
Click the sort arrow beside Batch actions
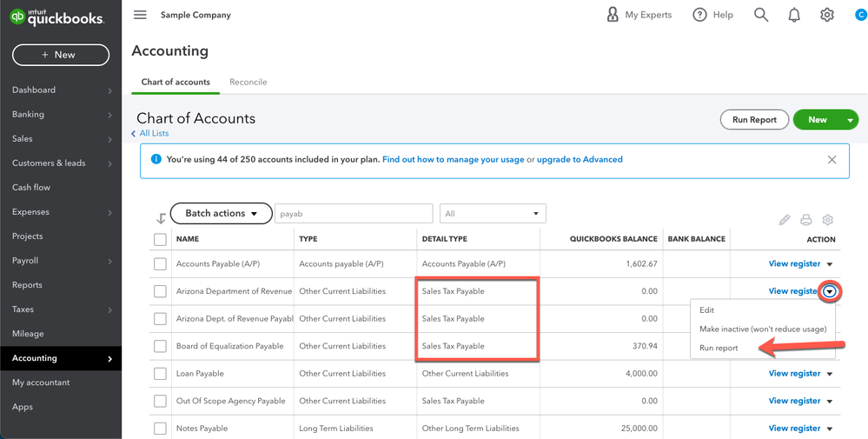[161, 218]
